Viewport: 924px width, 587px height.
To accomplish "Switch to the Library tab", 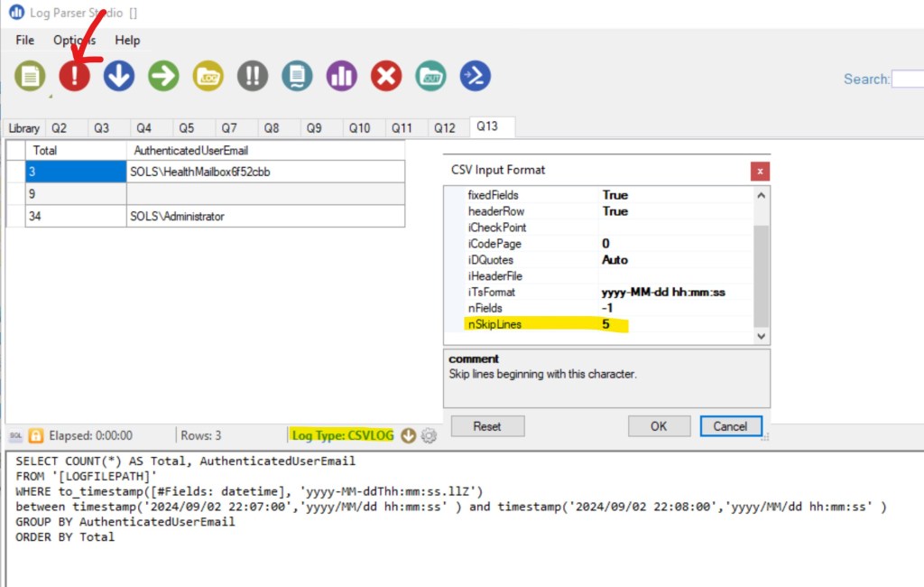I will [24, 128].
